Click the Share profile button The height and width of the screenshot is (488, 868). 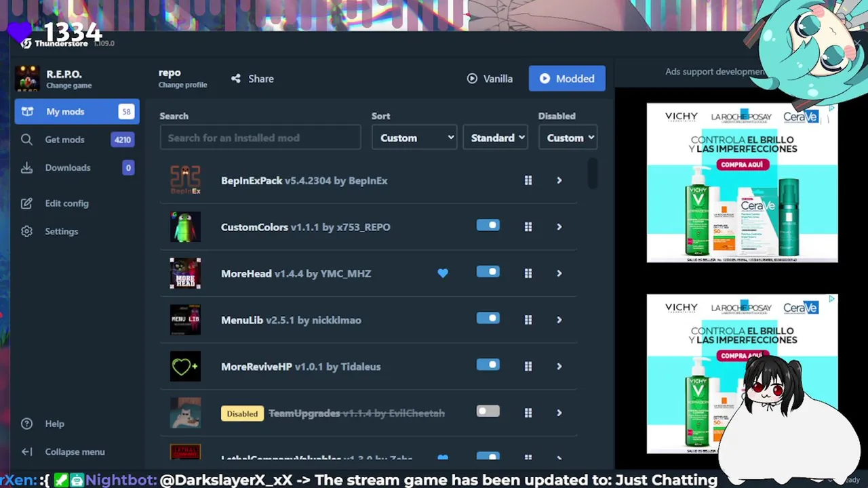click(x=252, y=79)
